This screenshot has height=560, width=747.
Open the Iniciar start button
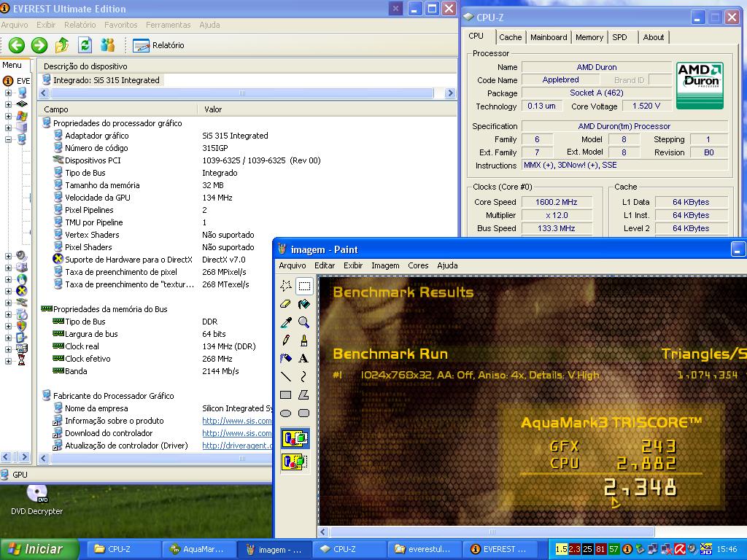(39, 549)
